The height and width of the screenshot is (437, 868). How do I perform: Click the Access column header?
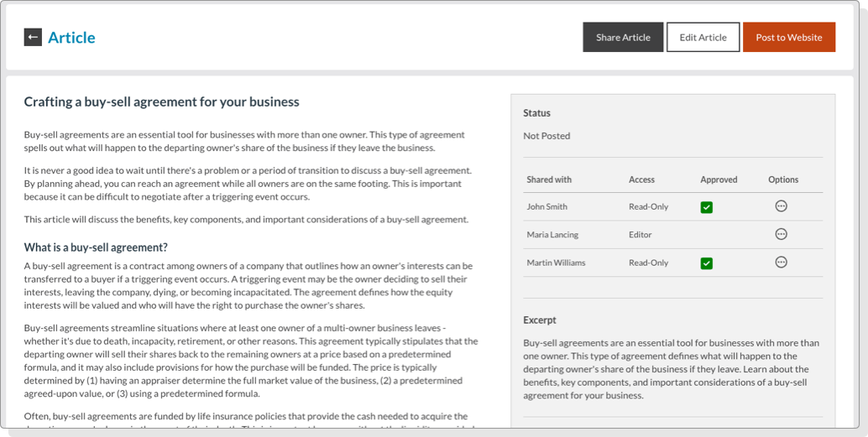(x=641, y=179)
